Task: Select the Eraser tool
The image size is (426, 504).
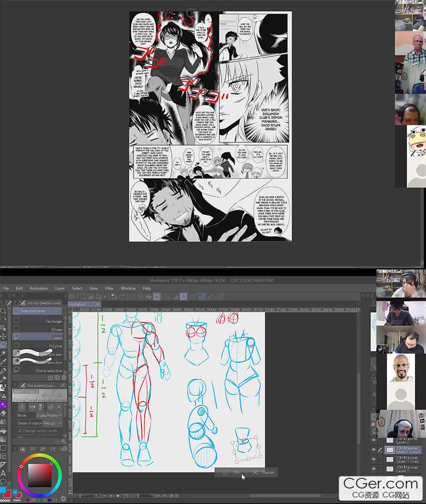Action: (x=3, y=414)
